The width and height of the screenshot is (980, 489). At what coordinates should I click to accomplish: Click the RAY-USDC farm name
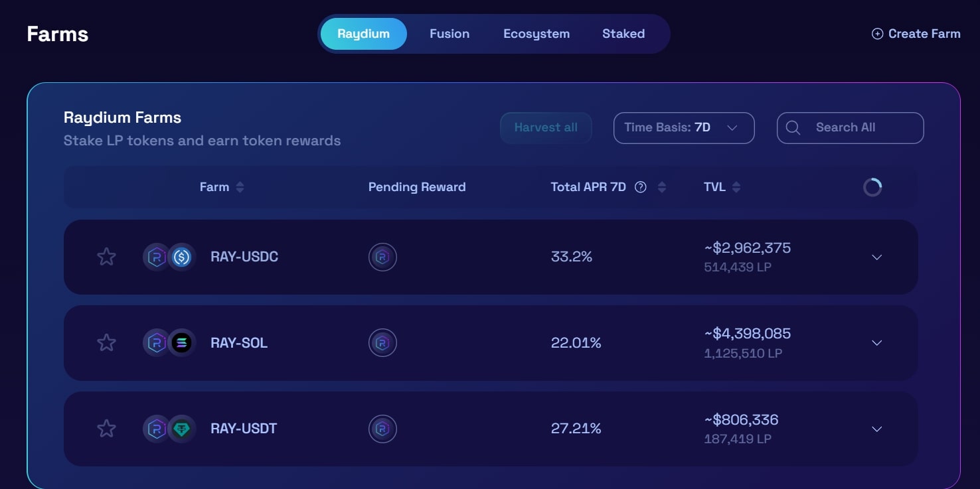[x=244, y=257]
